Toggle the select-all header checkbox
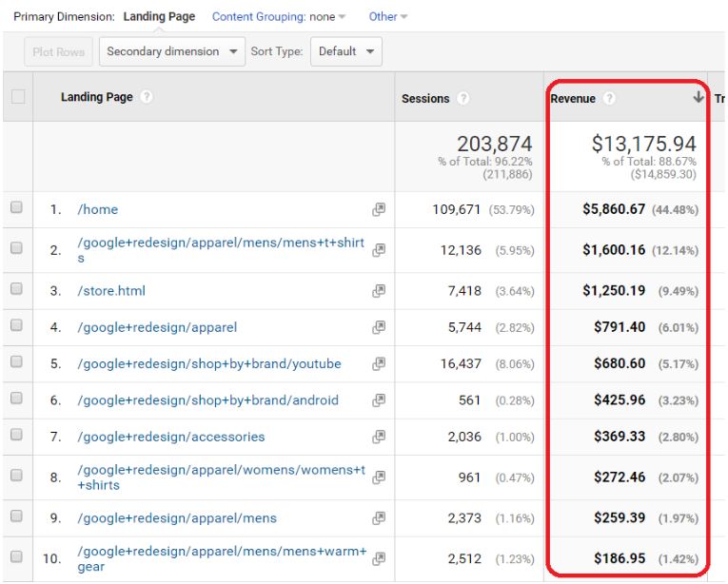Viewport: 728px width, 584px height. point(18,97)
